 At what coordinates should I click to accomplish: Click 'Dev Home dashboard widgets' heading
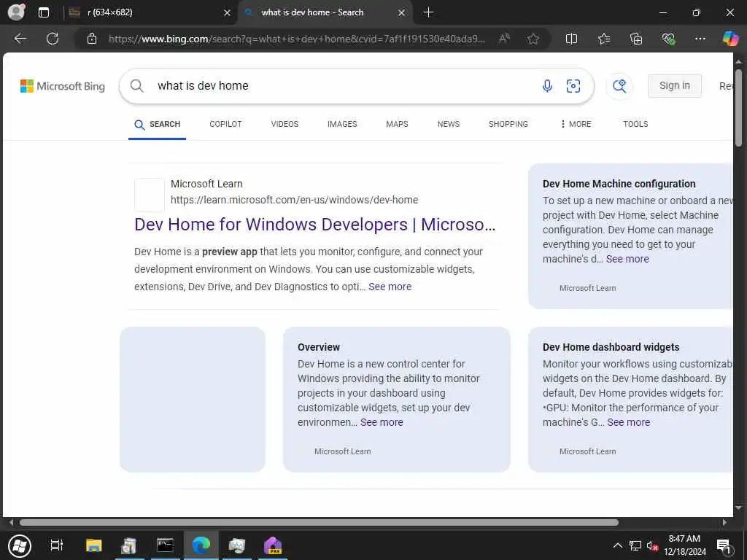point(611,347)
